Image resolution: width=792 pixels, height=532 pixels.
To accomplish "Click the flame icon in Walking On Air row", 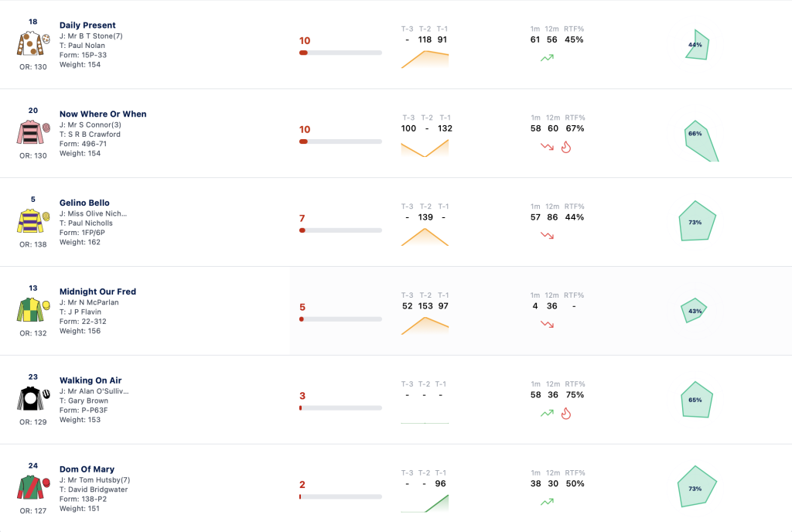I will tap(565, 414).
